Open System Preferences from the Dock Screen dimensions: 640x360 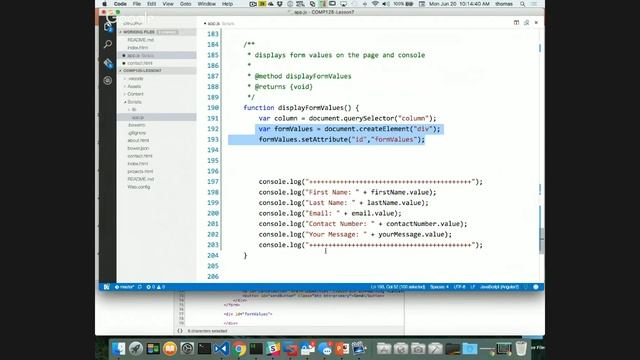187,349
